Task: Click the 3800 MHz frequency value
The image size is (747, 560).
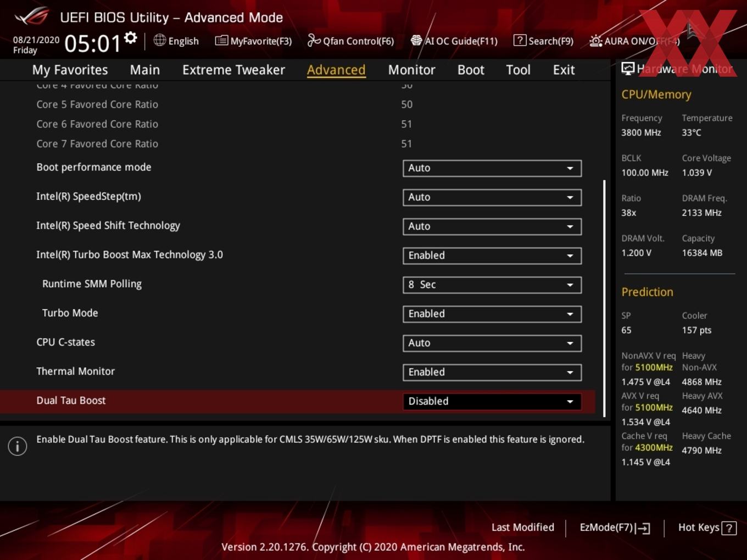Action: pyautogui.click(x=641, y=132)
